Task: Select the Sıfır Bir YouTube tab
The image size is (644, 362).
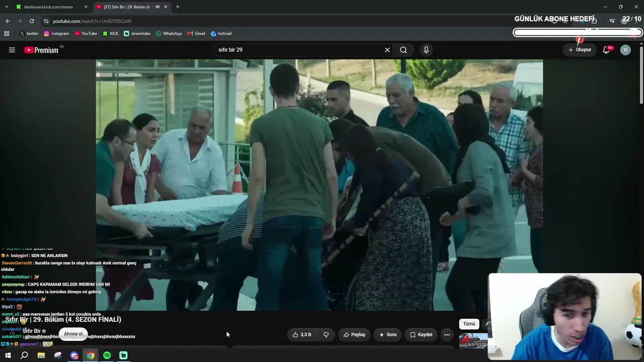Action: coord(128,7)
